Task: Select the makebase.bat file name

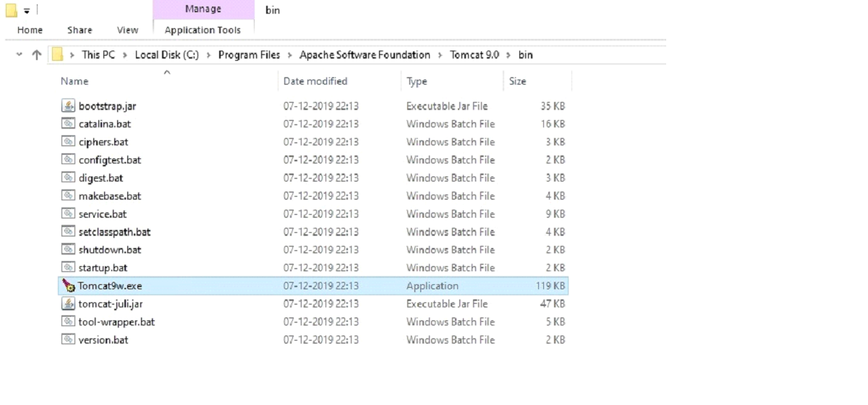Action: [110, 196]
